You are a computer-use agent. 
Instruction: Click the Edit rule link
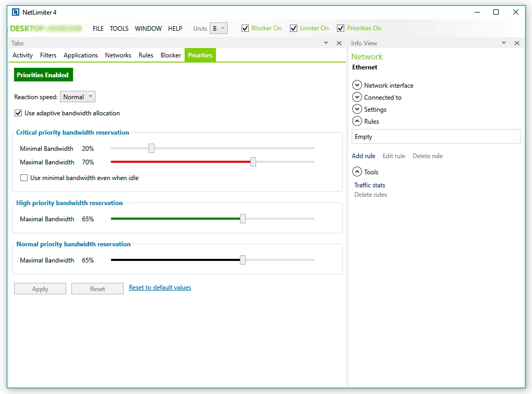pyautogui.click(x=394, y=156)
